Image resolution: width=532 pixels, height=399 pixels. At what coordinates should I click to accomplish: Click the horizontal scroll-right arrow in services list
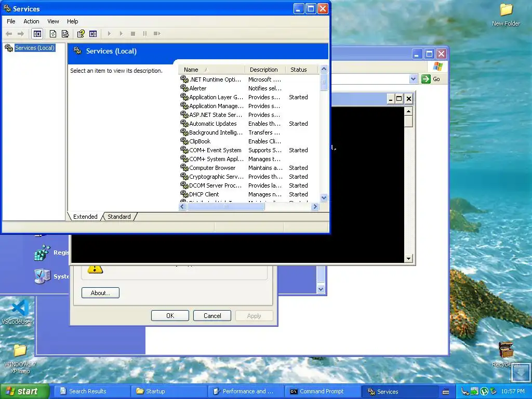(x=315, y=206)
